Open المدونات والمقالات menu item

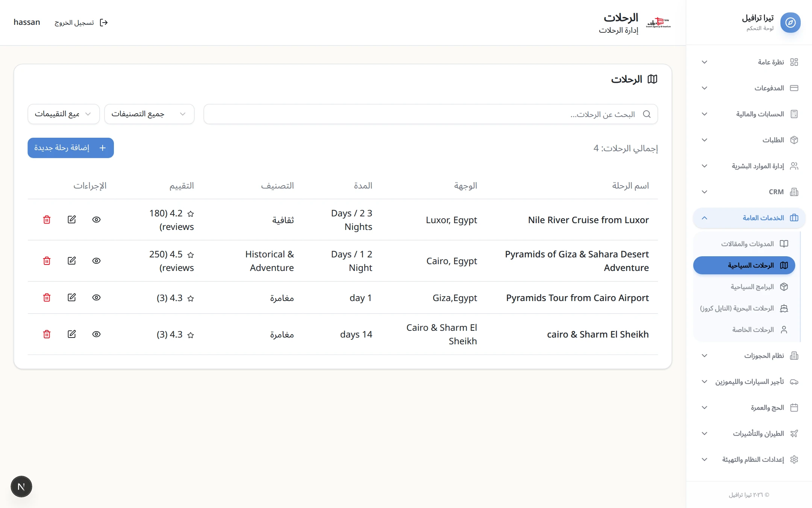coord(744,244)
